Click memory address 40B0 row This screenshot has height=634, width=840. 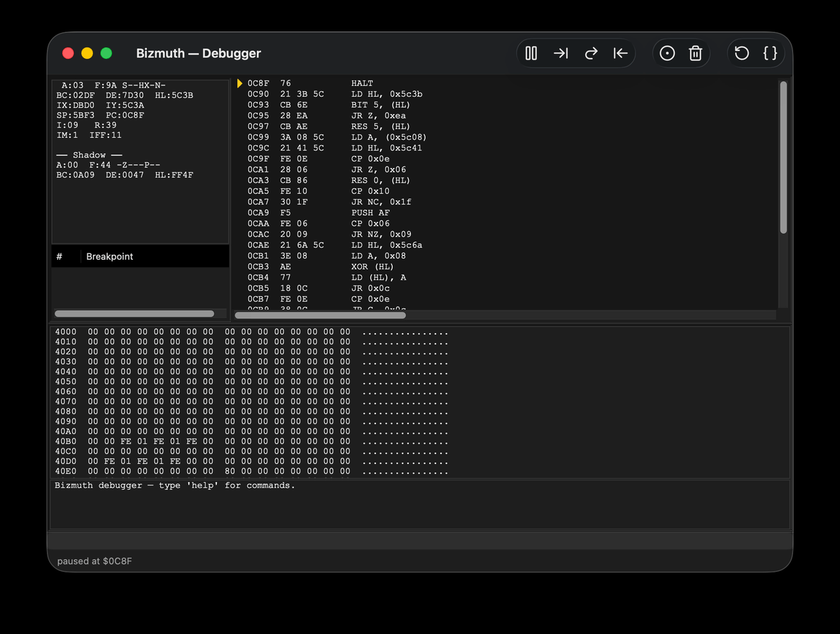point(252,442)
